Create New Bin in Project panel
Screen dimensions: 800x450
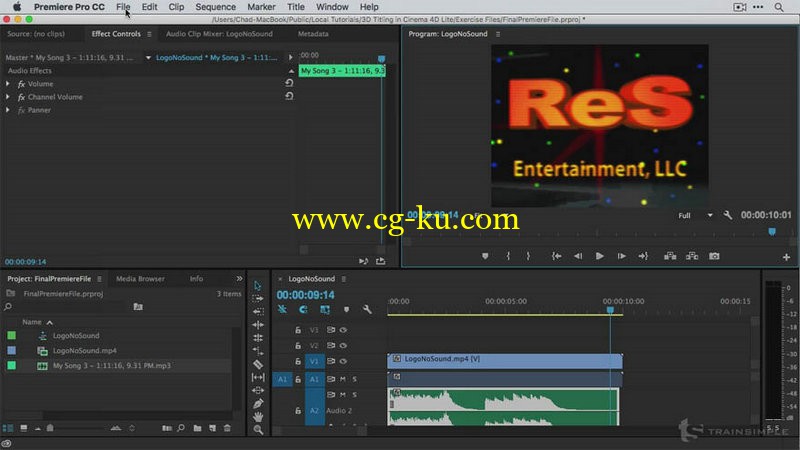pyautogui.click(x=197, y=428)
